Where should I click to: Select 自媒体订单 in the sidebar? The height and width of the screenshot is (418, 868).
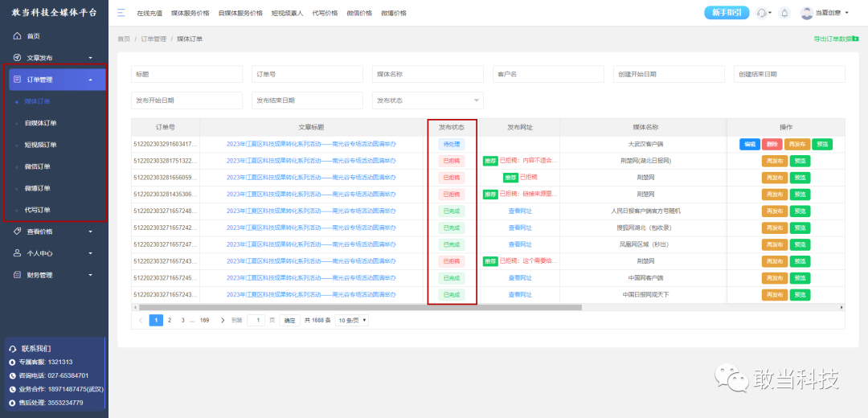(x=40, y=123)
